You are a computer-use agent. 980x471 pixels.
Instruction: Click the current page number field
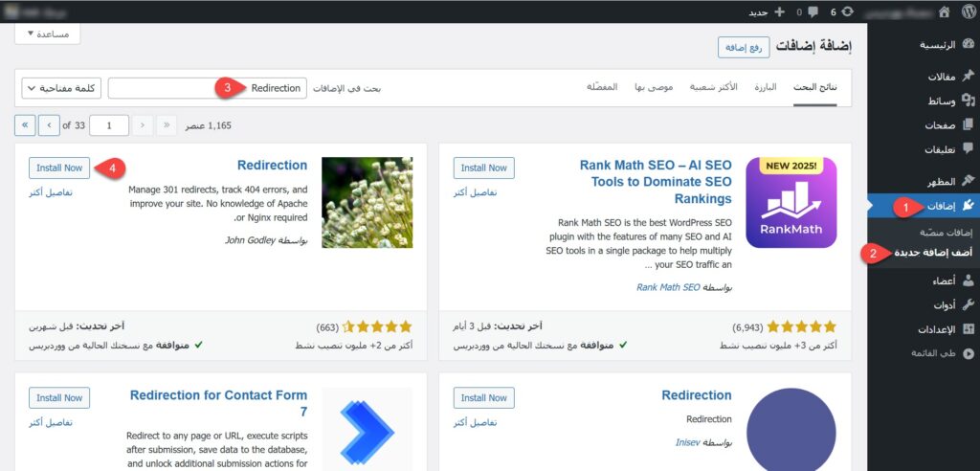pyautogui.click(x=109, y=125)
